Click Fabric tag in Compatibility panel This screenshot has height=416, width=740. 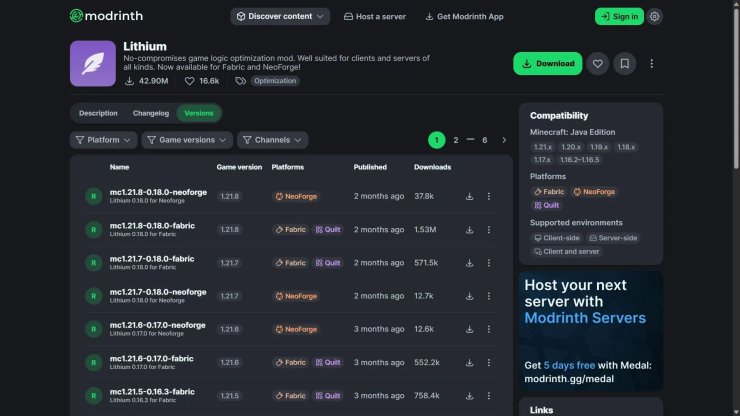tap(549, 192)
